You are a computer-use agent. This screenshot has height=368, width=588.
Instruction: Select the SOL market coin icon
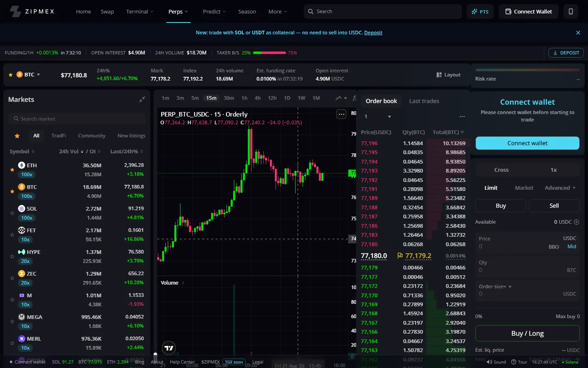pos(22,209)
